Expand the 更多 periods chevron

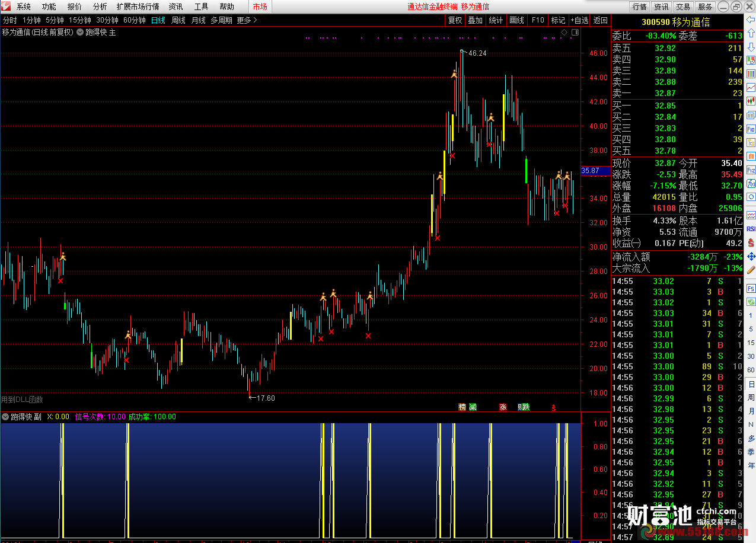coord(255,20)
